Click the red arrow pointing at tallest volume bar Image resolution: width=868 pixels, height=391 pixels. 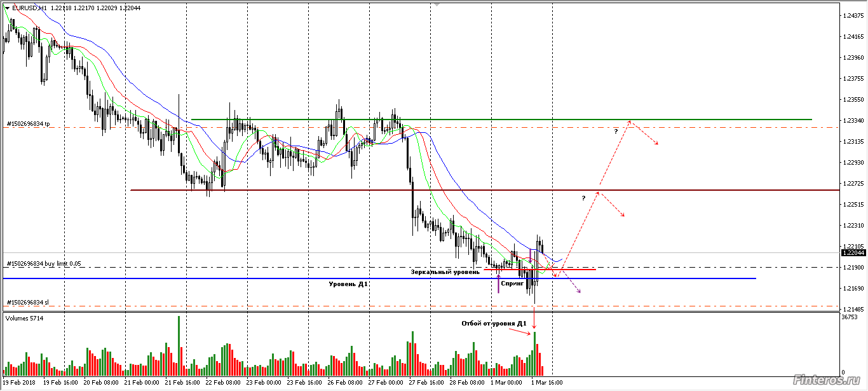522,334
